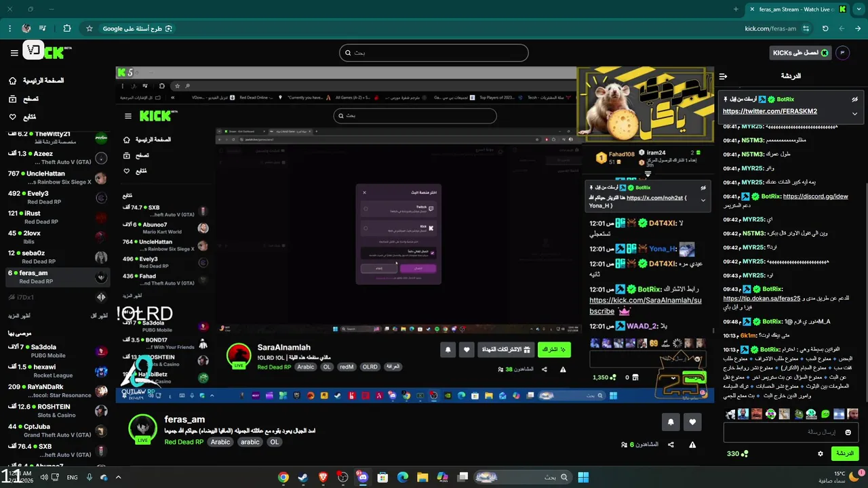The width and height of the screenshot is (868, 488).
Task: Open pinned twitter.com/FERASKM2 link
Action: coord(770,111)
